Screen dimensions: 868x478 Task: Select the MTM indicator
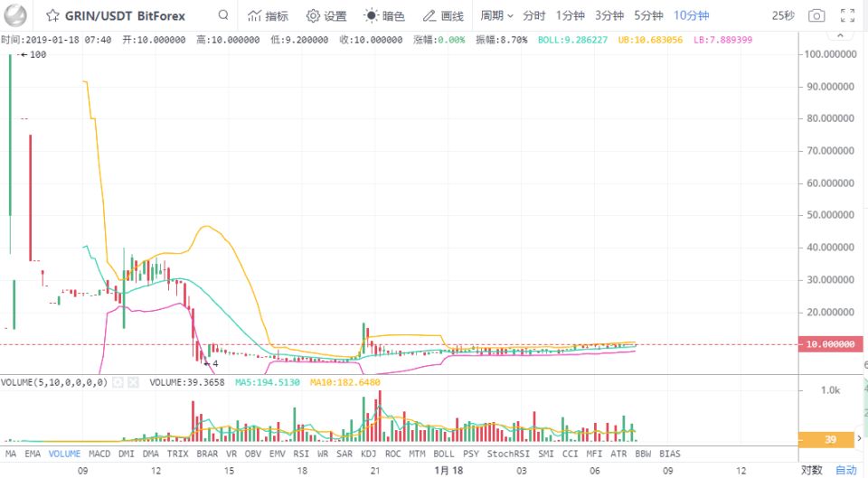tap(417, 454)
